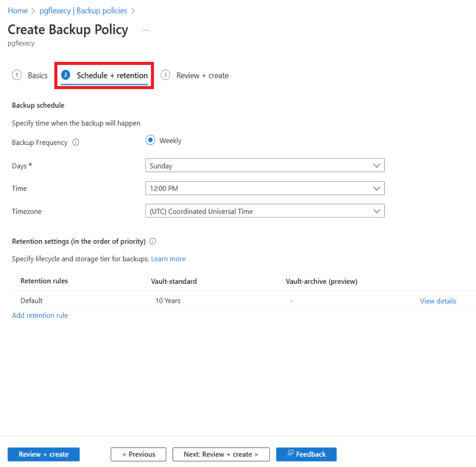This screenshot has width=476, height=467.
Task: Click View details for Default rule
Action: [438, 301]
